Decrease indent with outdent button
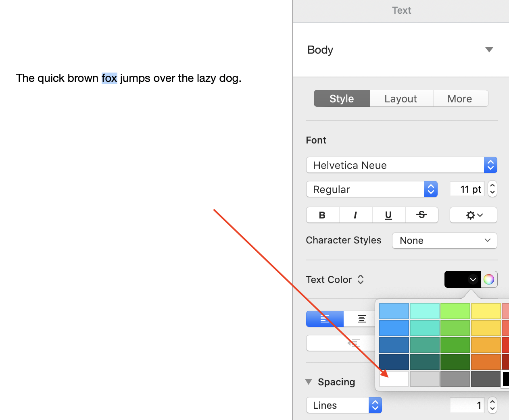This screenshot has width=509, height=420. [354, 343]
